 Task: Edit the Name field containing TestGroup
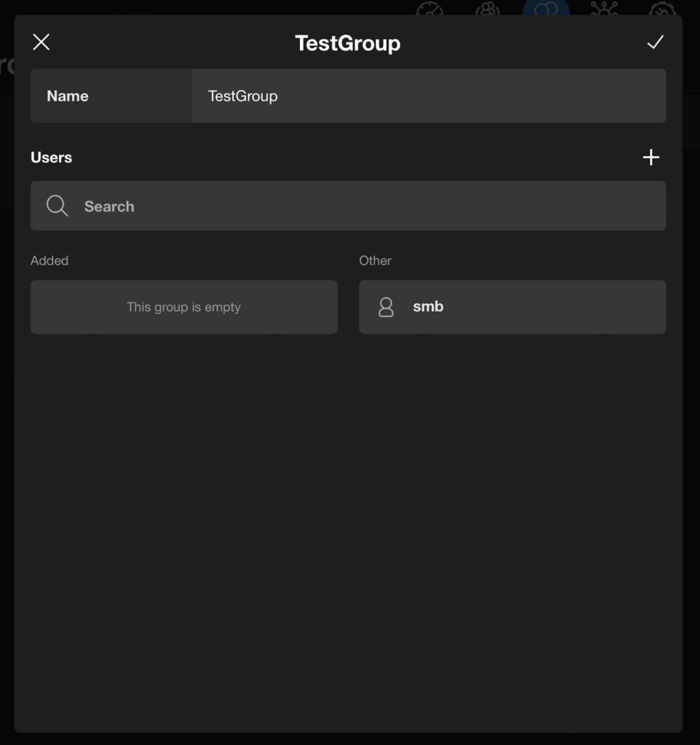428,96
